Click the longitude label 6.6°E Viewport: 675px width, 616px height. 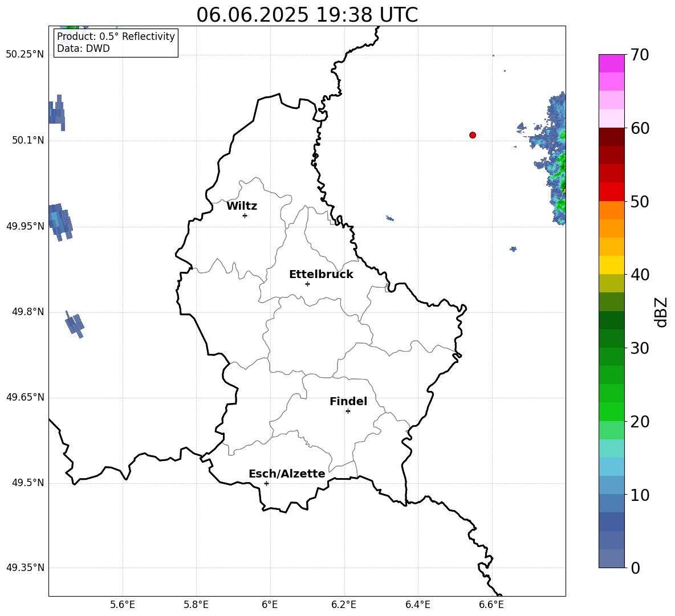(x=491, y=605)
